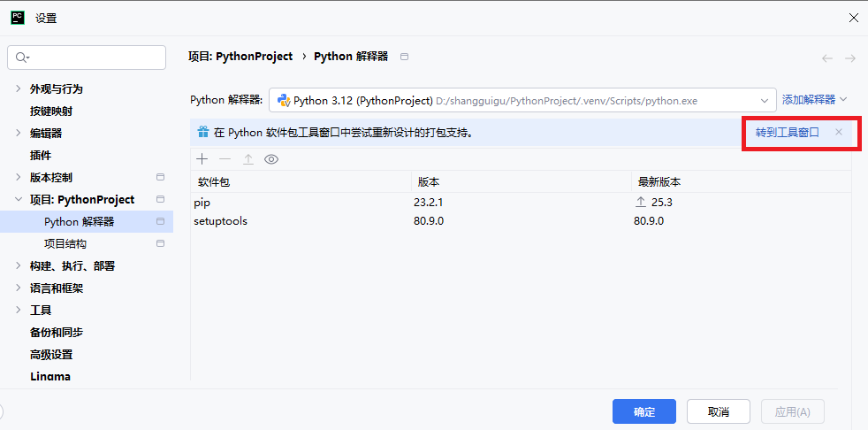Click the upgrade arrow next to 25.3
This screenshot has width=868, height=430.
point(641,203)
